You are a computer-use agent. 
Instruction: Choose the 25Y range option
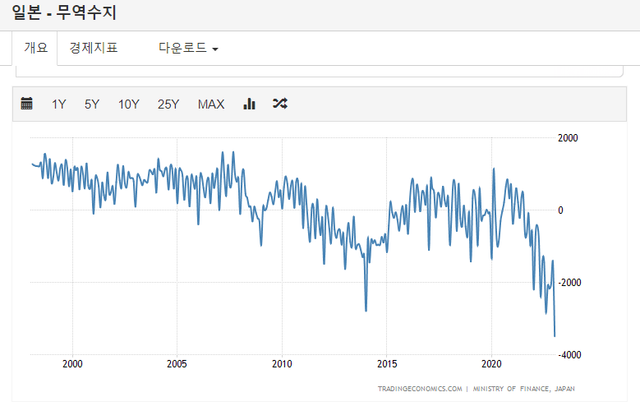pos(168,104)
